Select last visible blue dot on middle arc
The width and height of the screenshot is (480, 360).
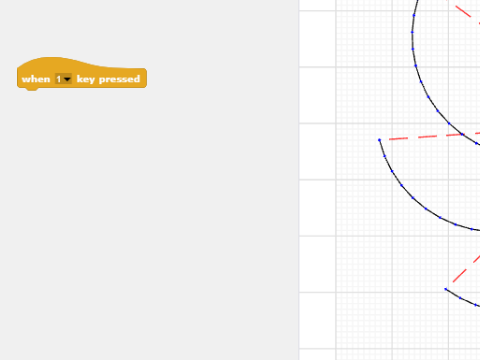[472, 229]
